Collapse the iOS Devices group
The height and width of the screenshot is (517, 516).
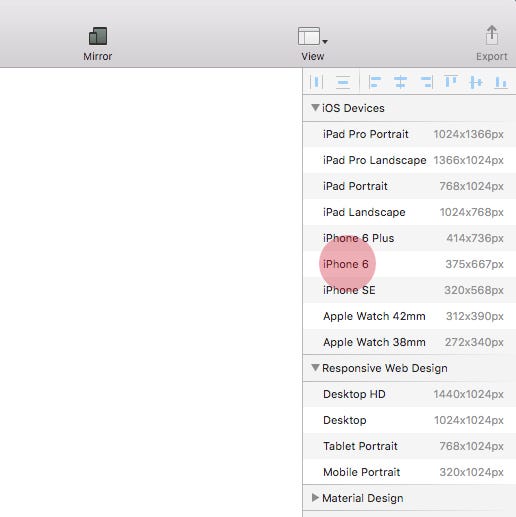coord(315,107)
